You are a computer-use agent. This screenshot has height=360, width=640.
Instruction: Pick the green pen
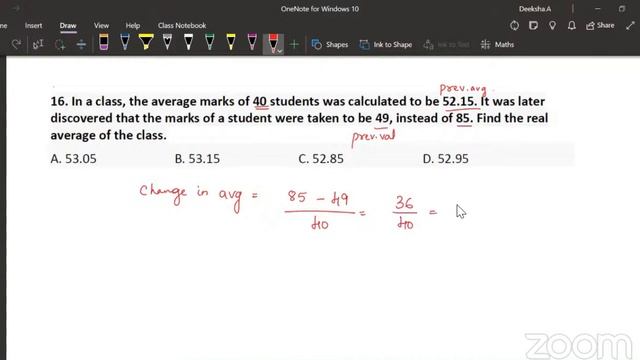(x=210, y=42)
